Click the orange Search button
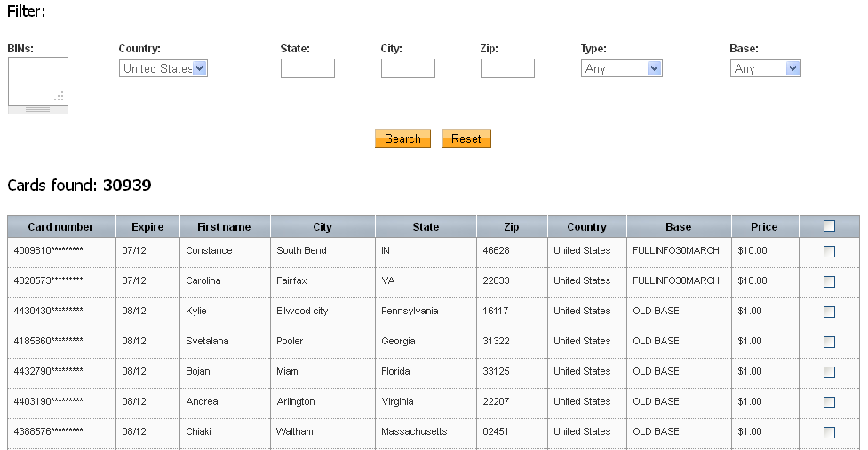This screenshot has height=450, width=868. (402, 138)
